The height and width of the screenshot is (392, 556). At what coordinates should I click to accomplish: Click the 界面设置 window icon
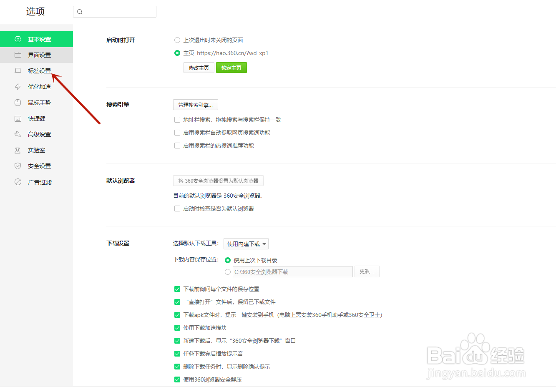pos(18,55)
